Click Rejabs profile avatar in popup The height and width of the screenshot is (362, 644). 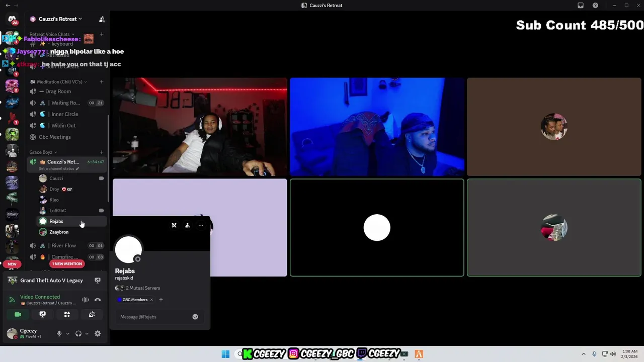(128, 249)
